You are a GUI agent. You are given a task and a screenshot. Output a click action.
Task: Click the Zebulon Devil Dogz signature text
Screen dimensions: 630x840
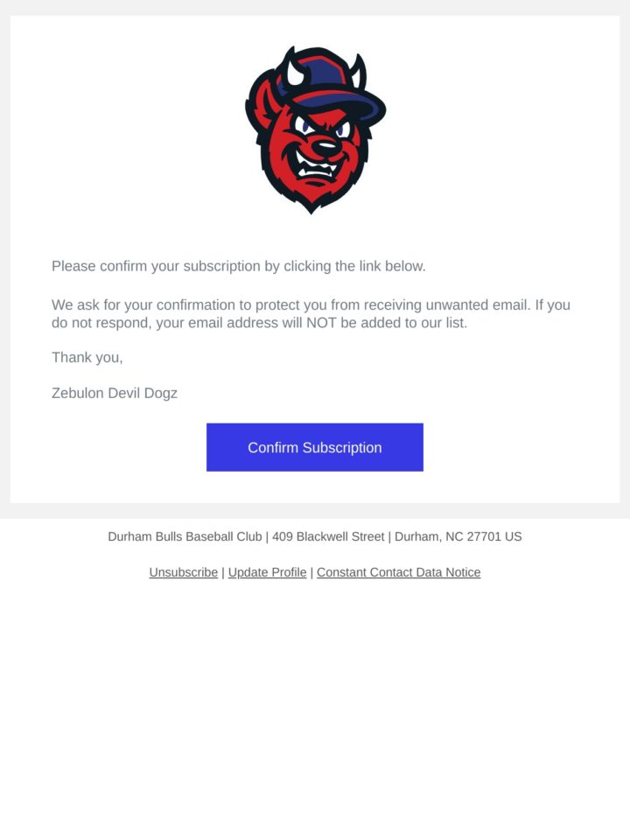[114, 393]
